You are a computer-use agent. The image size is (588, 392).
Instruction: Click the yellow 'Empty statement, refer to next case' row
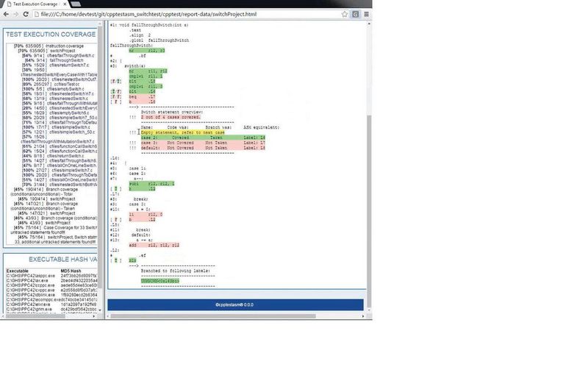point(182,132)
